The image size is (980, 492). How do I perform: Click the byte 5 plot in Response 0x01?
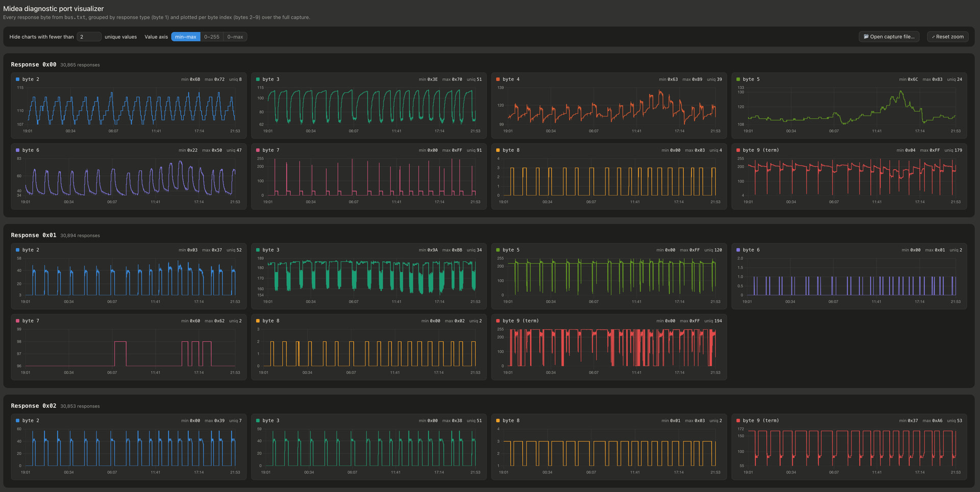(609, 280)
